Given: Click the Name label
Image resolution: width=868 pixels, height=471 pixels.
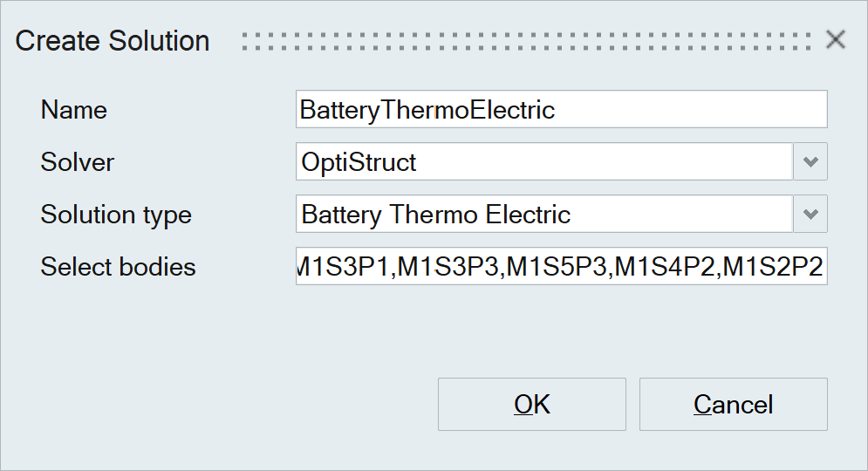Looking at the screenshot, I should [x=74, y=110].
